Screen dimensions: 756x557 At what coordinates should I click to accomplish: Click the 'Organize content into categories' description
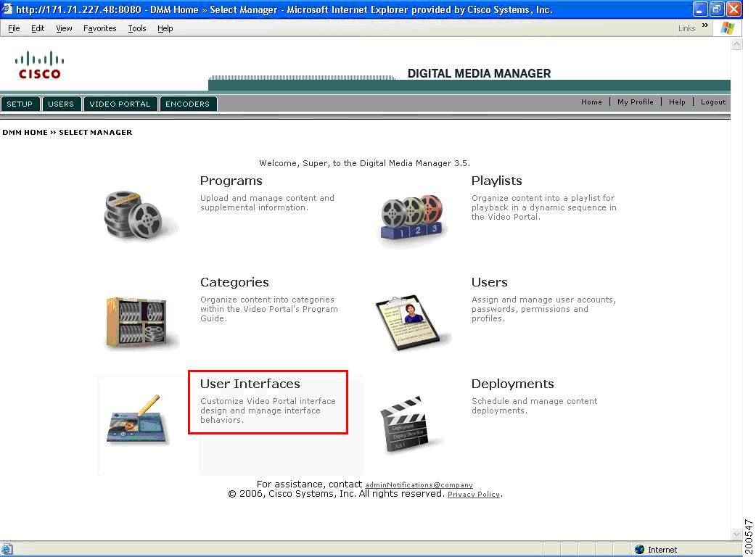click(269, 309)
